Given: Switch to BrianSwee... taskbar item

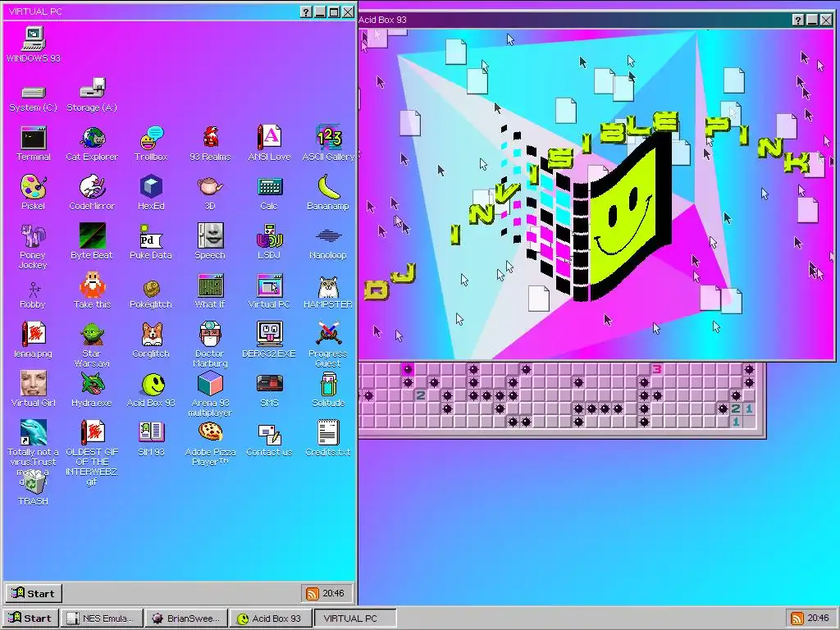Looking at the screenshot, I should click(186, 618).
